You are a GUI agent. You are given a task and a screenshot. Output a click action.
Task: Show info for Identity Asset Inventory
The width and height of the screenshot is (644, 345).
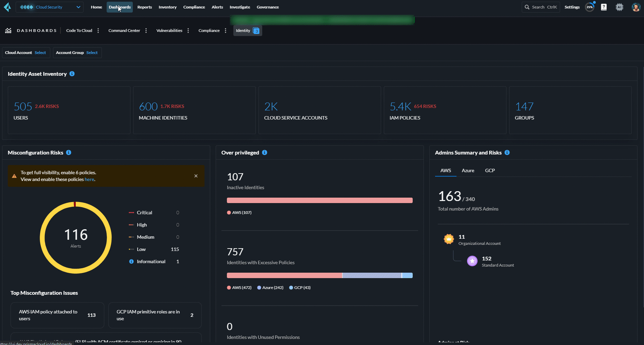coord(72,74)
